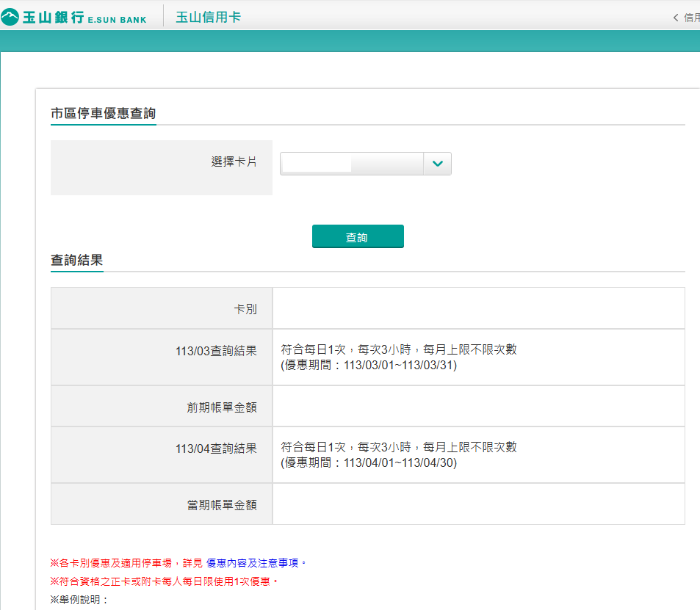Click the 玉山信用卡 header title

click(209, 17)
